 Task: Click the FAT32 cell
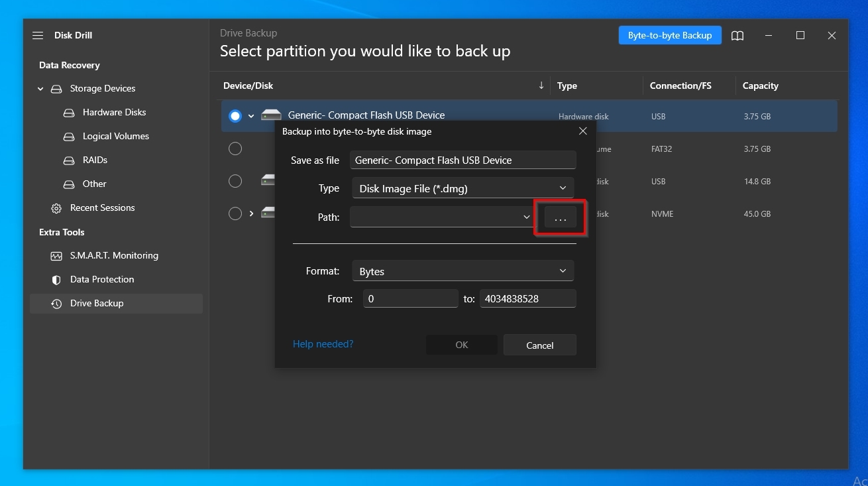[x=662, y=149]
